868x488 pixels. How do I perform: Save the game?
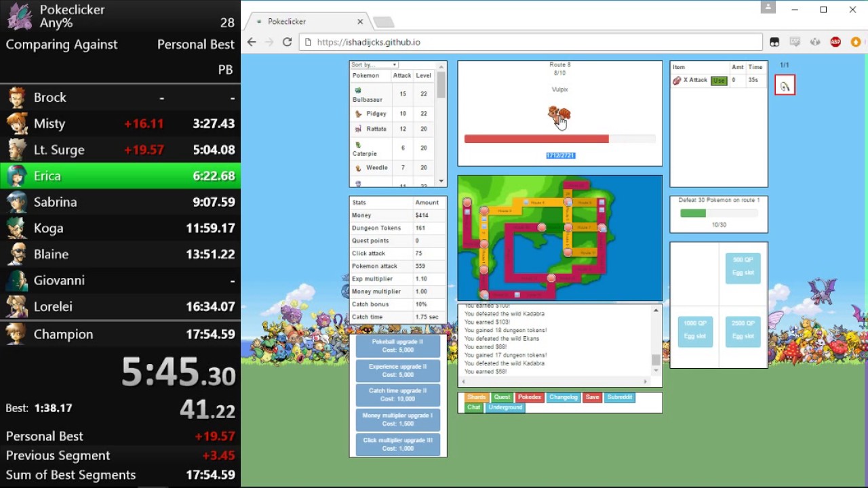tap(593, 397)
